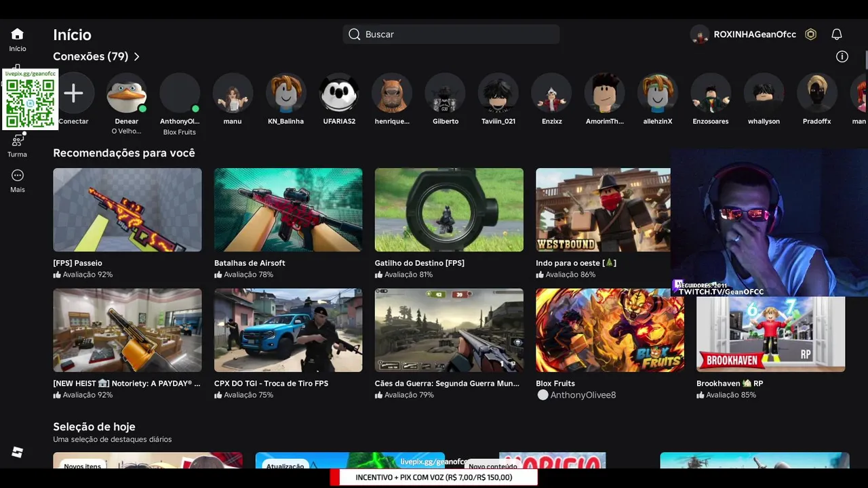Open Gilberto's avatar
The image size is (868, 488).
coord(446,94)
